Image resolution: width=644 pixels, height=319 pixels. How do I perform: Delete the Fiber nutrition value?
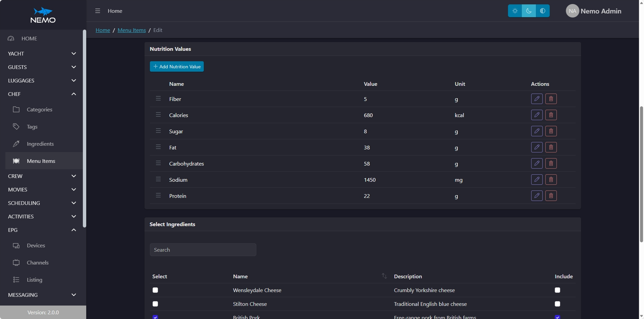pos(551,99)
